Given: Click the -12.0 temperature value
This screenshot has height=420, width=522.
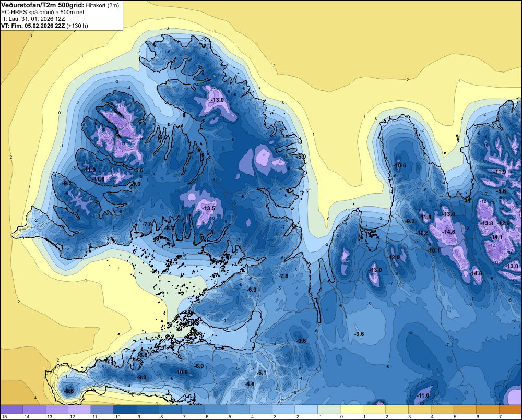Looking at the screenshot, I should 394,257.
